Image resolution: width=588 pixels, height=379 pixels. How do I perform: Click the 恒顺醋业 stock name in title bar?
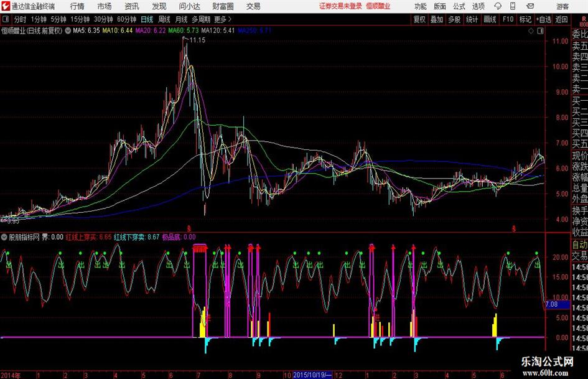point(378,6)
